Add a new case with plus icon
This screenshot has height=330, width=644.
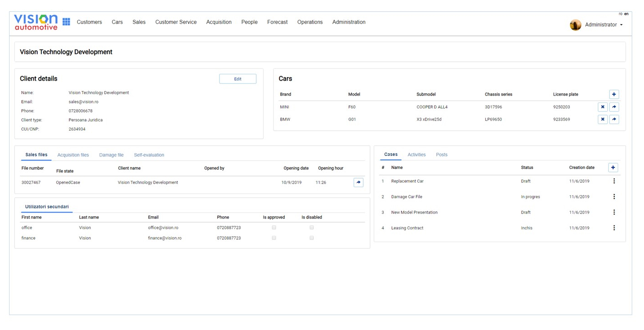click(x=613, y=168)
